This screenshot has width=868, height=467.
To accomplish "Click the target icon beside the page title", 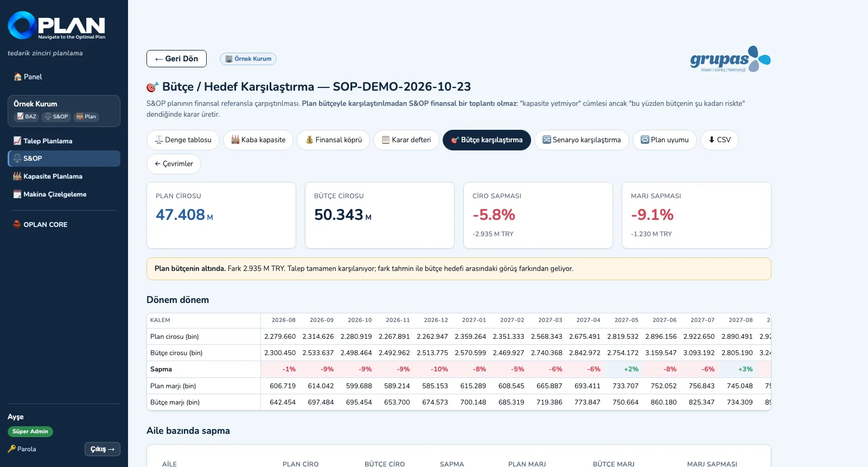I will [x=152, y=87].
